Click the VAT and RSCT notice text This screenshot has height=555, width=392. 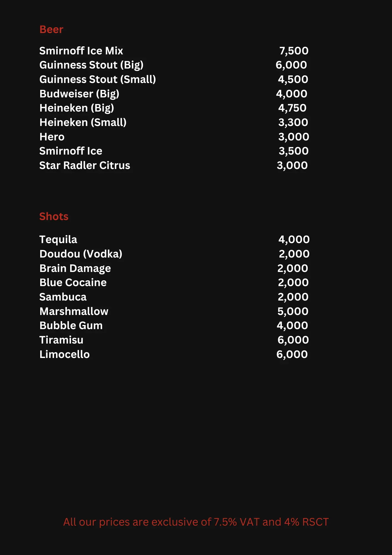pyautogui.click(x=196, y=522)
